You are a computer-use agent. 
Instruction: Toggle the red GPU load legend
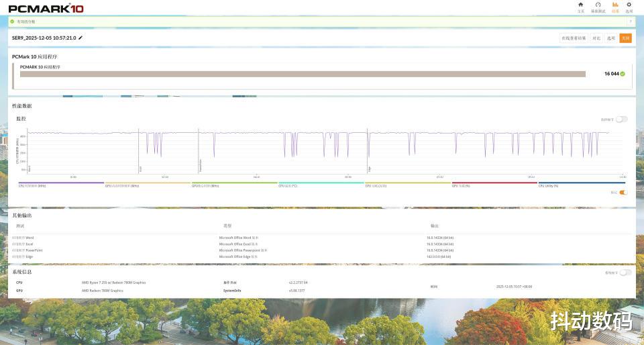(x=494, y=185)
